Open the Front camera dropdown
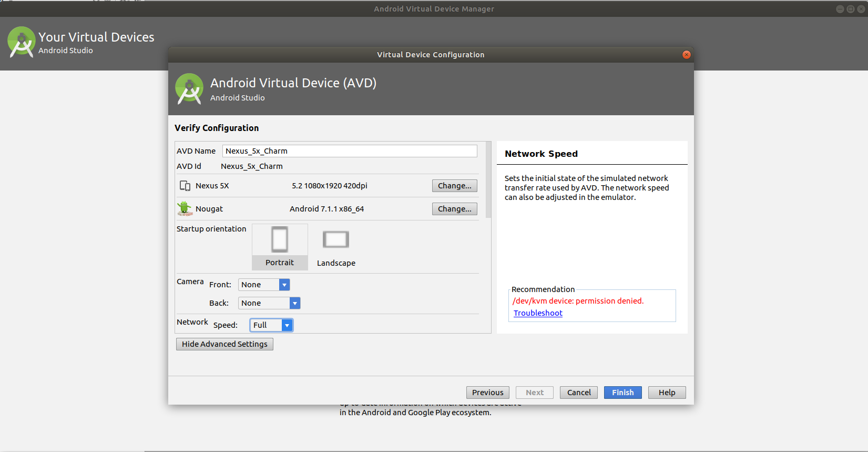868x452 pixels. click(x=264, y=285)
